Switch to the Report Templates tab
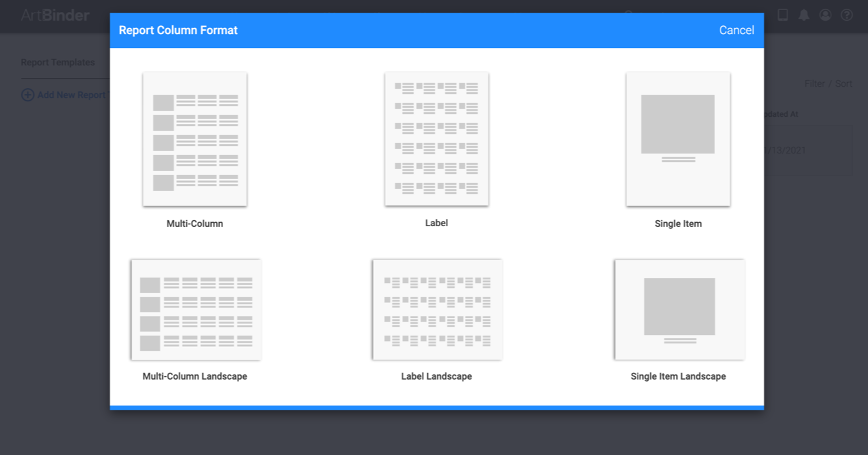Viewport: 868px width, 455px height. [x=57, y=62]
